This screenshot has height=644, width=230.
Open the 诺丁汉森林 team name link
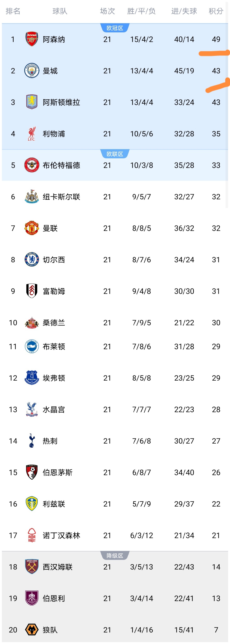tap(61, 535)
